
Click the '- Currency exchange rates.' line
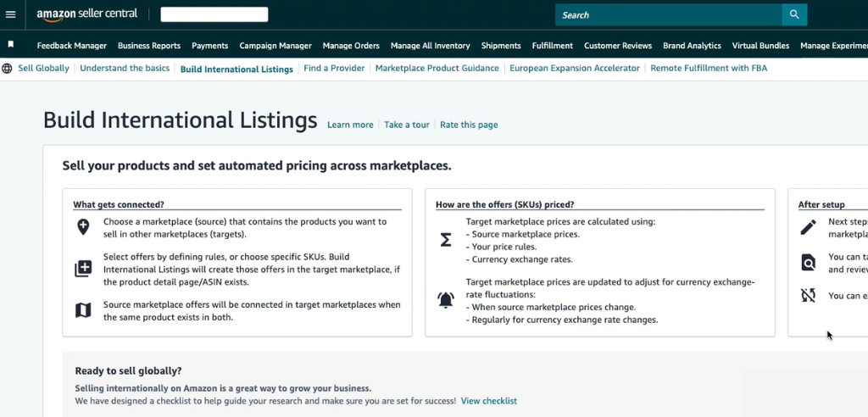coord(520,259)
